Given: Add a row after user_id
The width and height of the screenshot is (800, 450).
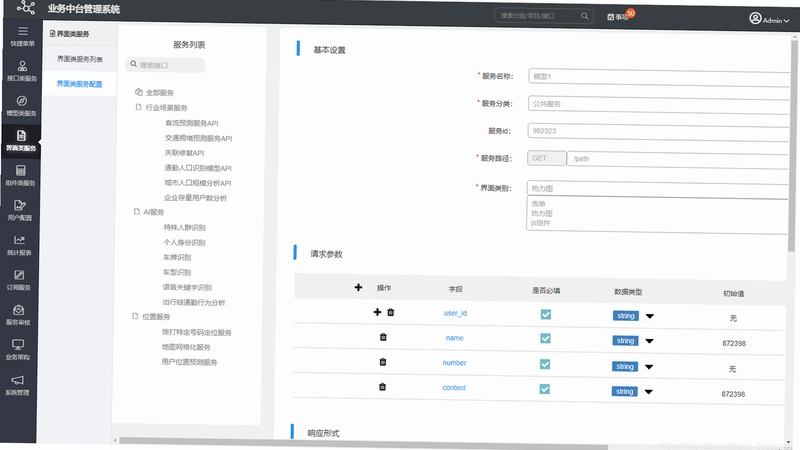Looking at the screenshot, I should (377, 312).
